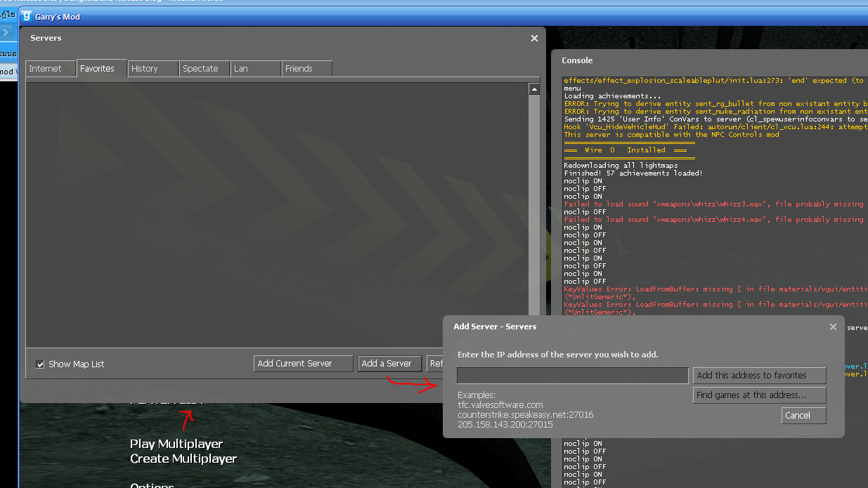
Task: Cancel the Add Server dialog
Action: (803, 416)
